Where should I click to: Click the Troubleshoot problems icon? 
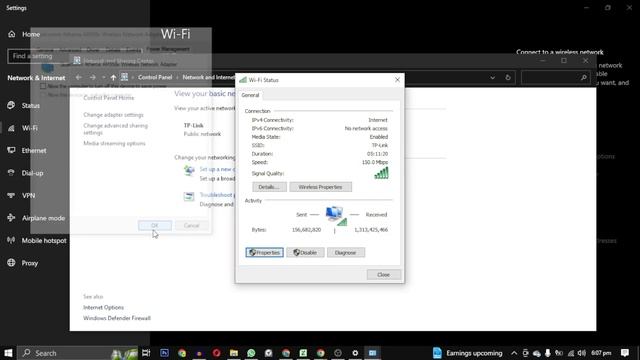coord(189,196)
